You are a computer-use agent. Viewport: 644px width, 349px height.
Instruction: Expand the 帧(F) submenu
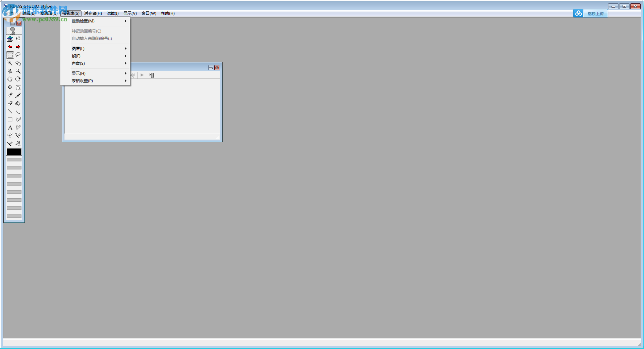click(96, 56)
